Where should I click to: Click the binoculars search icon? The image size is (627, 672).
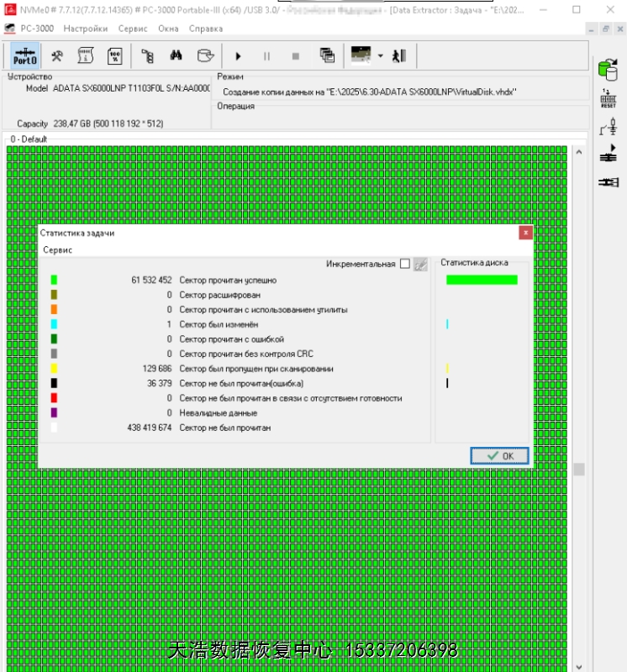click(x=177, y=56)
